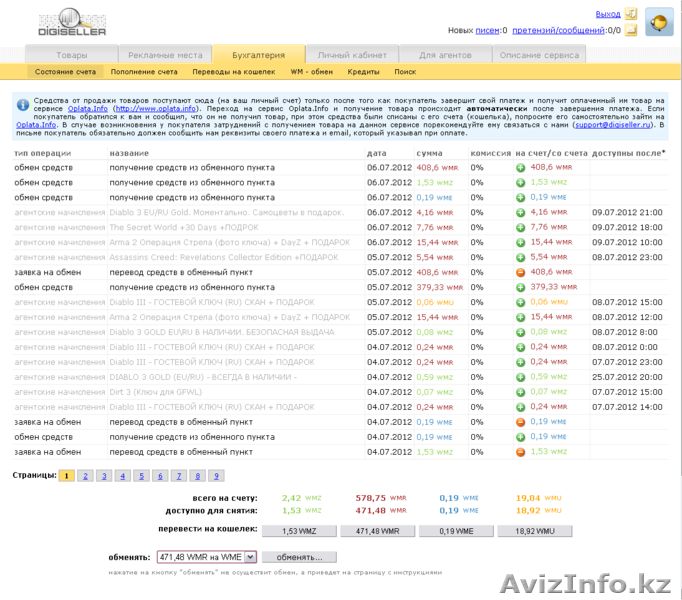Open the WM - обмен submenu item
The image size is (682, 600).
point(311,72)
